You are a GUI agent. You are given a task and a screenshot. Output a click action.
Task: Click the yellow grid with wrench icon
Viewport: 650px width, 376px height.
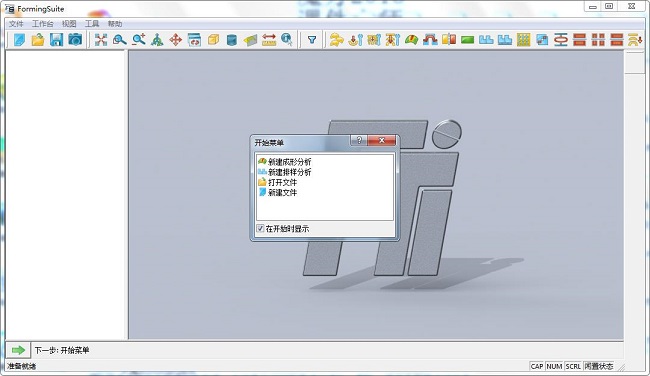[x=374, y=40]
